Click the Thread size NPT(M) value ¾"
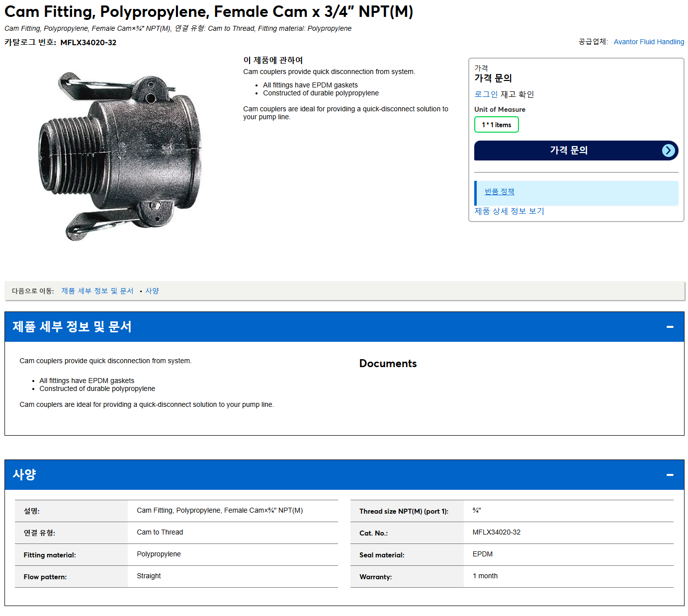This screenshot has height=616, width=688. [x=476, y=510]
